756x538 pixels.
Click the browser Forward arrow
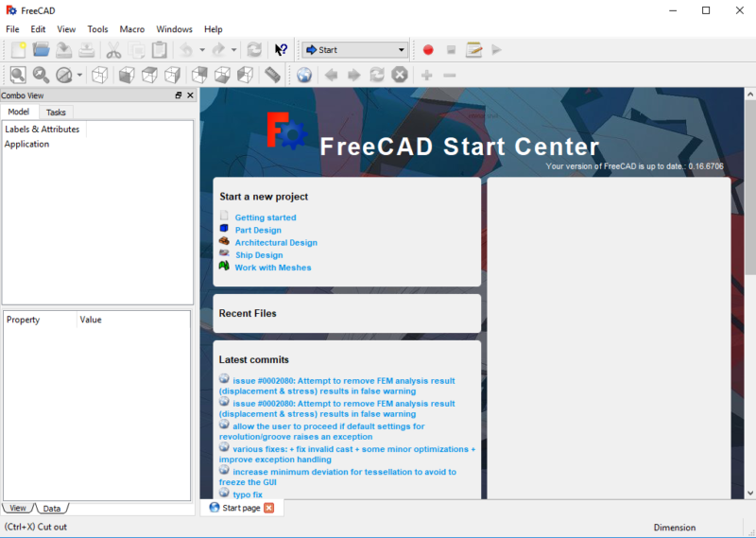pos(353,75)
